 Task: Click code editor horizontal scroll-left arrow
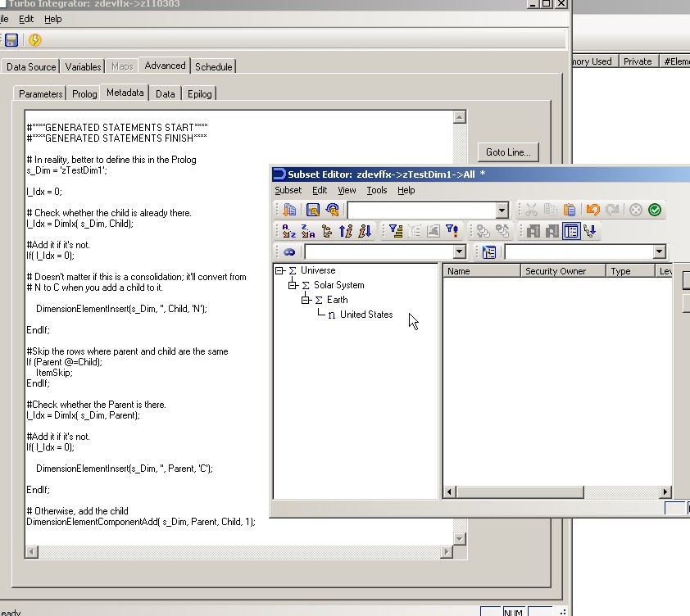click(32, 552)
